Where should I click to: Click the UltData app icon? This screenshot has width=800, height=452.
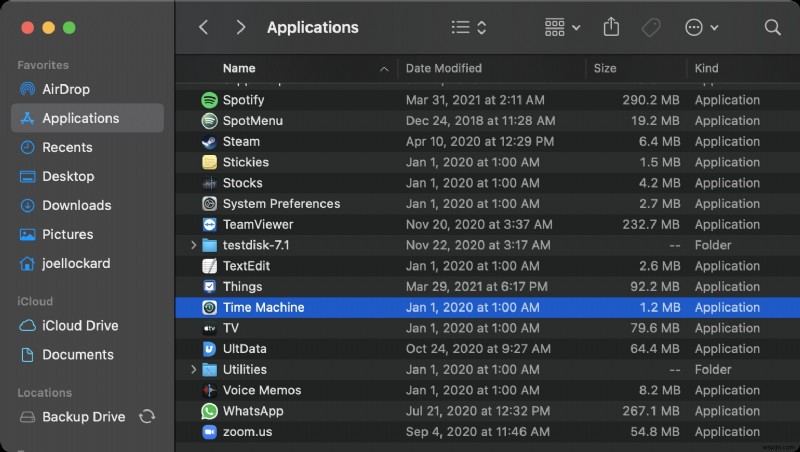[209, 349]
